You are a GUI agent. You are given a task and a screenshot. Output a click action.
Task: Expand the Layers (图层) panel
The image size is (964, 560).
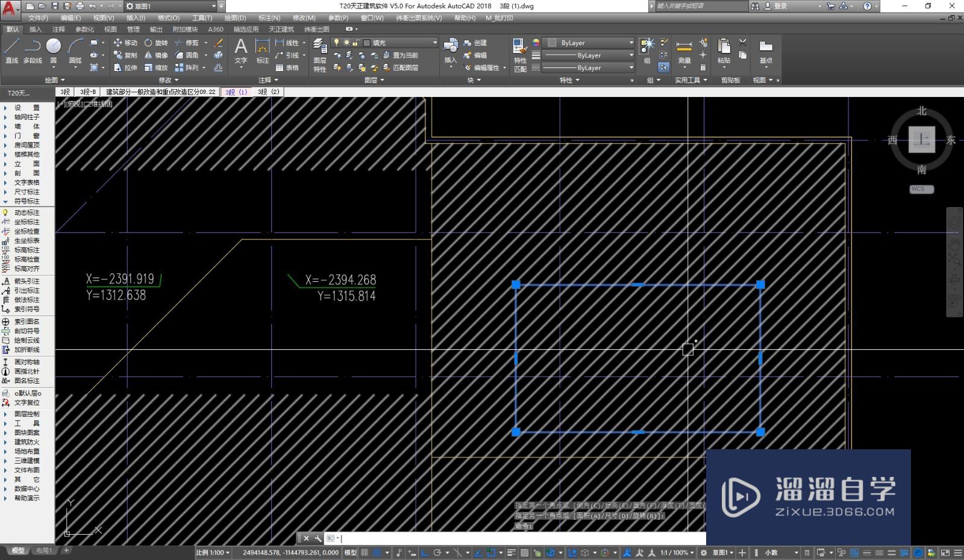tap(374, 80)
